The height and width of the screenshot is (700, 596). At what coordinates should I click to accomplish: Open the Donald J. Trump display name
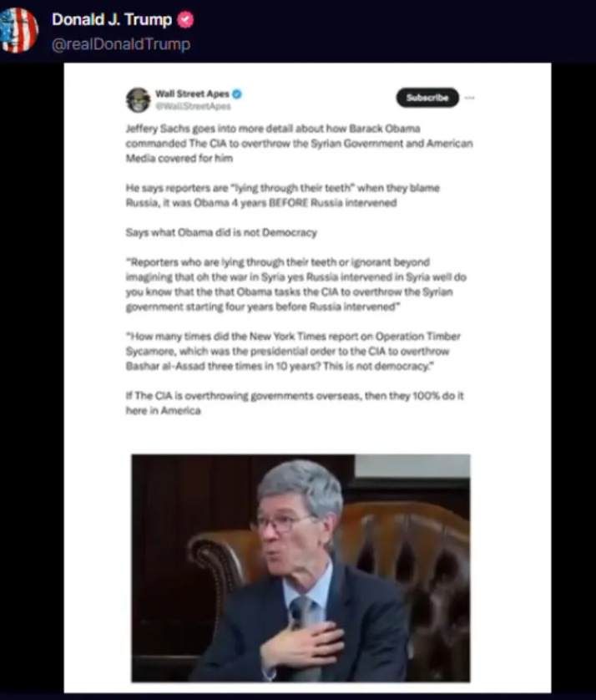112,20
